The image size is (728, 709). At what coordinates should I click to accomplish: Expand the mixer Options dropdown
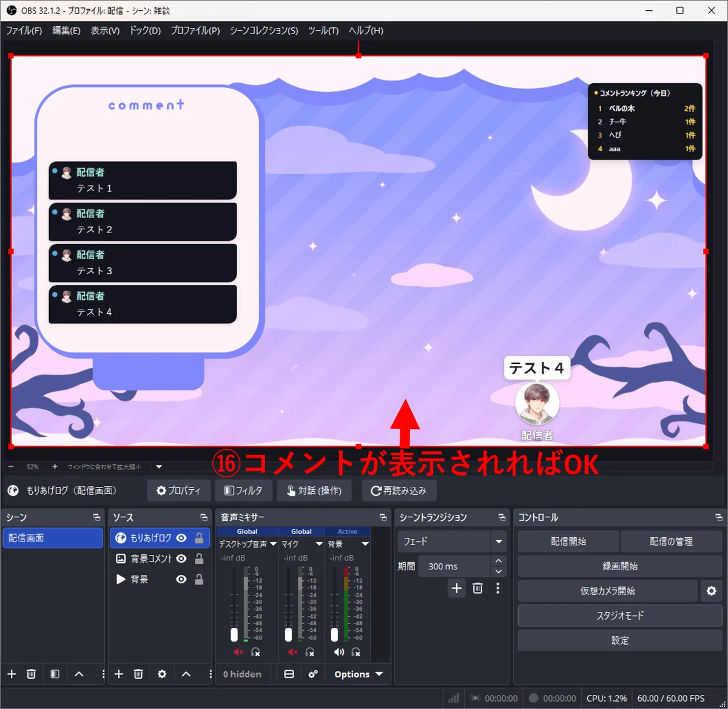point(359,674)
